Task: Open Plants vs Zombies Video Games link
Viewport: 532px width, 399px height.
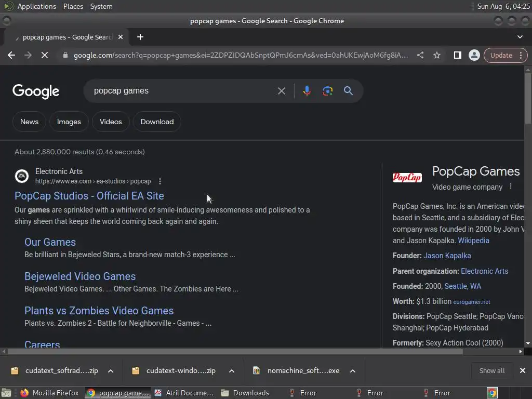Action: click(x=99, y=311)
